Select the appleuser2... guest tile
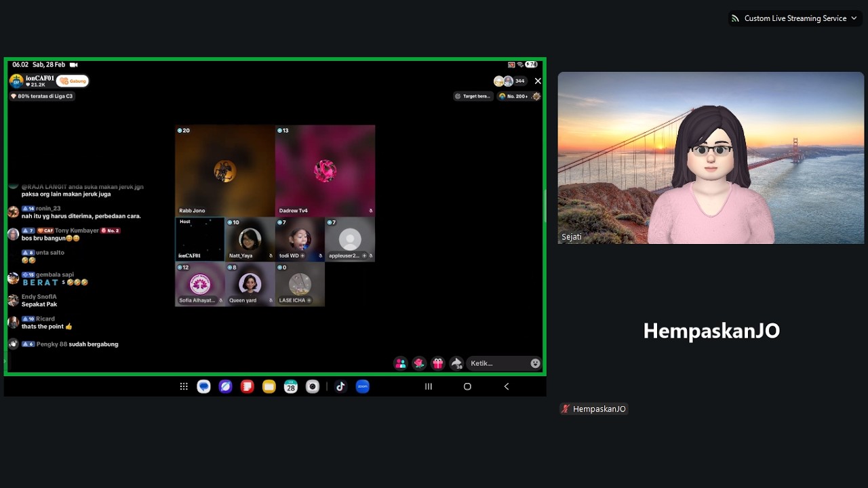 [x=350, y=239]
